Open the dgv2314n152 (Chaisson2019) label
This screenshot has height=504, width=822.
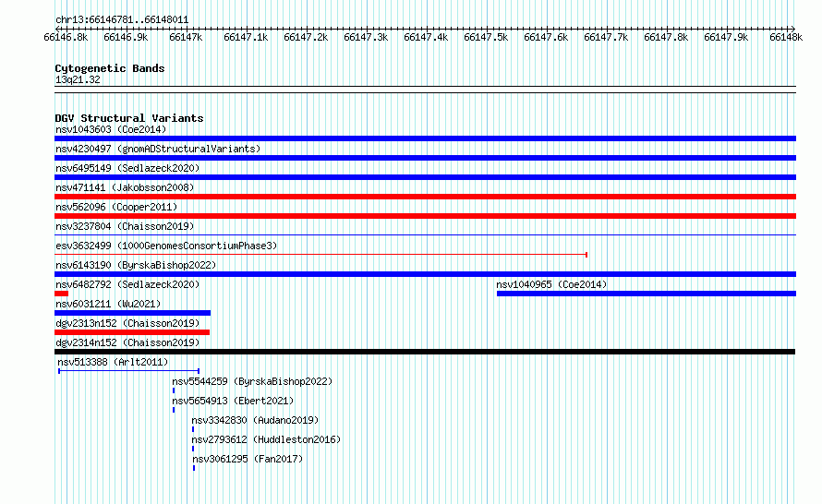(x=127, y=342)
